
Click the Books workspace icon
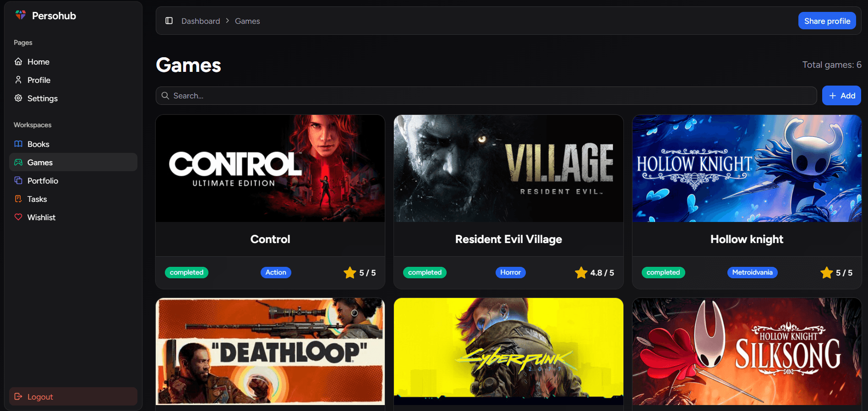coord(18,144)
